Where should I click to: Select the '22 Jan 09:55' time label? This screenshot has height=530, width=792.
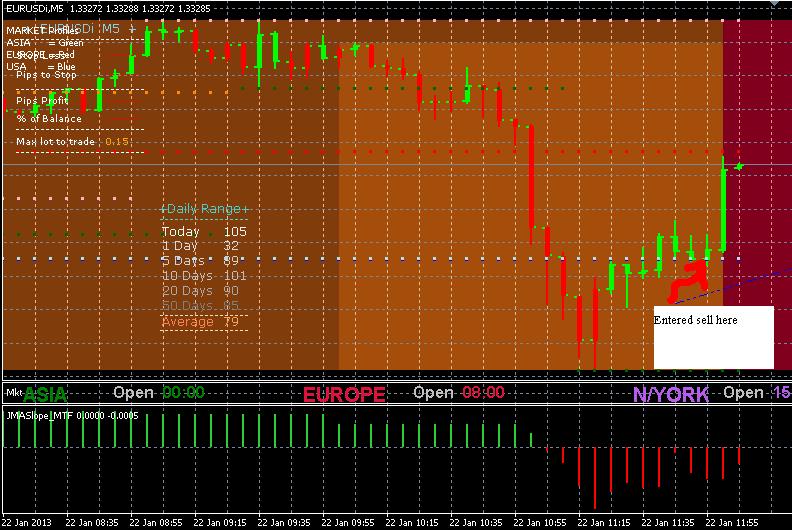348,522
